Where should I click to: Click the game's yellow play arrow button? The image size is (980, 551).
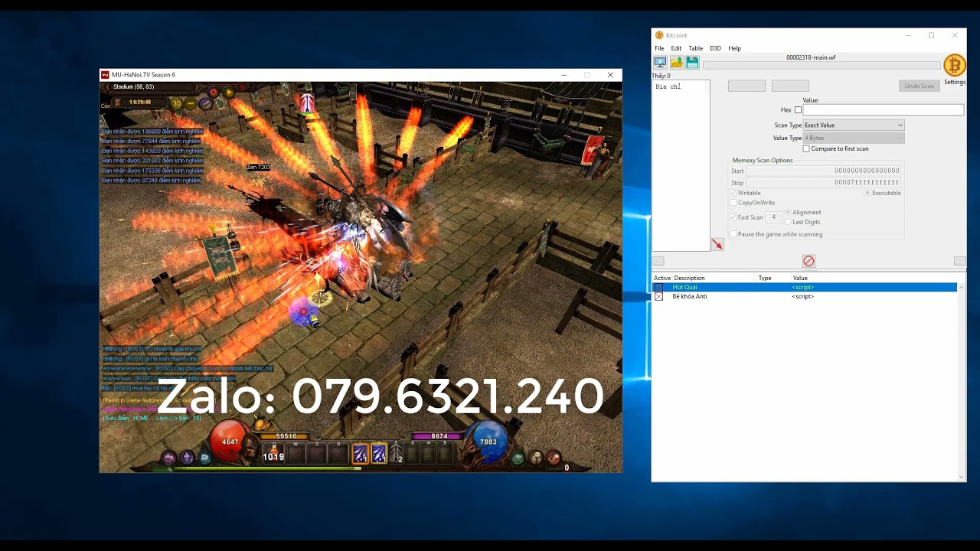pyautogui.click(x=228, y=93)
